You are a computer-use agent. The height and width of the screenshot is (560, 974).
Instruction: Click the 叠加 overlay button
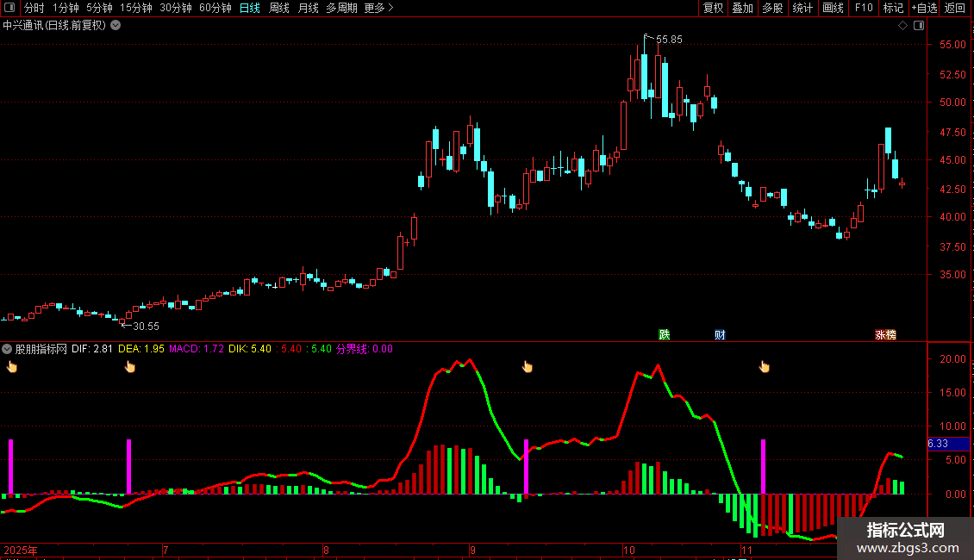coord(742,8)
